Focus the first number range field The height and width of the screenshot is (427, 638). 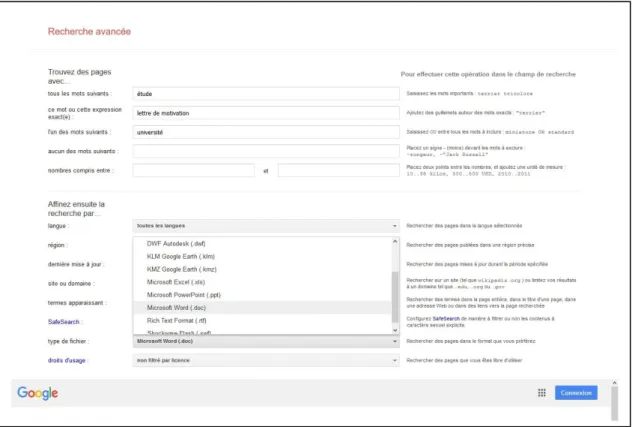[x=194, y=170]
